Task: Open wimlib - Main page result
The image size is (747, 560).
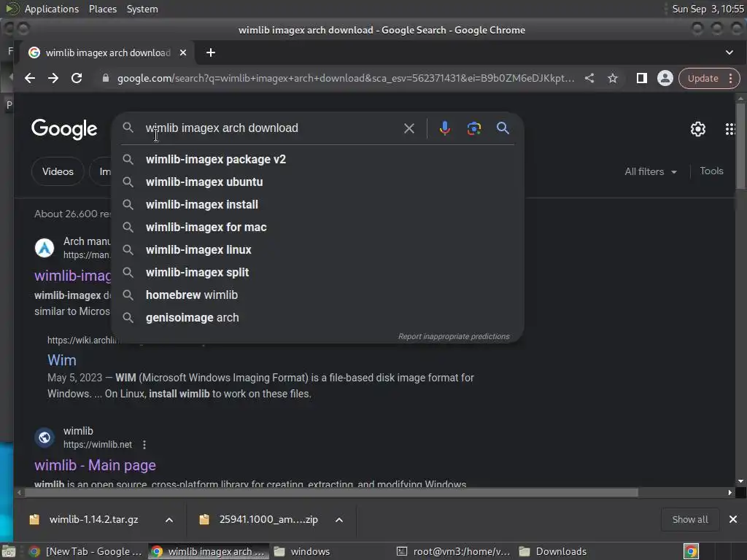Action: pyautogui.click(x=96, y=465)
